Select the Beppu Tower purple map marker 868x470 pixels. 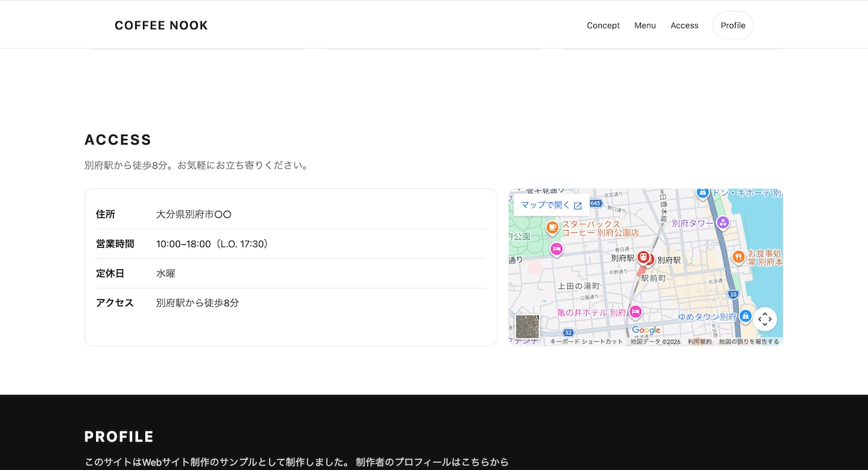(x=723, y=222)
